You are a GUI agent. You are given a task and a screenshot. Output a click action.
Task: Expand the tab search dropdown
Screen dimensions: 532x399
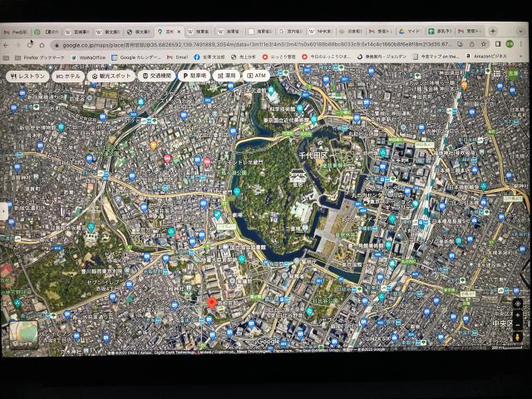coord(521,31)
